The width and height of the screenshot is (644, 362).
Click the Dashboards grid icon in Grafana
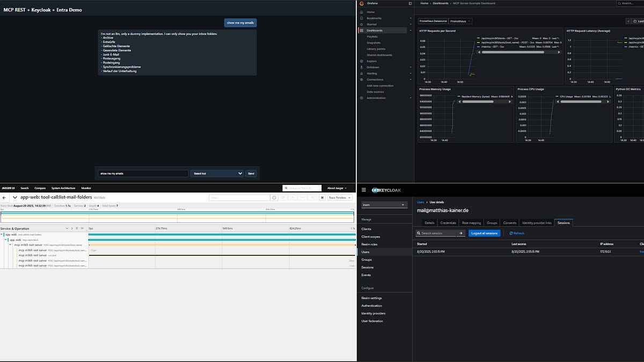coord(361,31)
